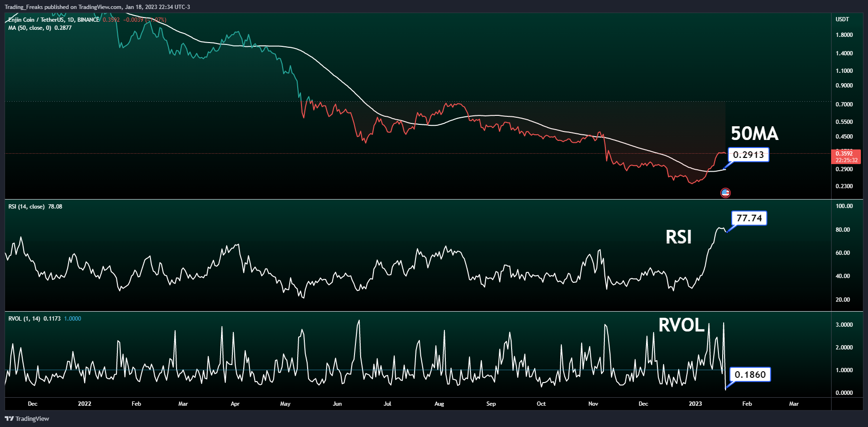Click the MA value 0.2877 in legend
The height and width of the screenshot is (427, 868).
pos(63,28)
